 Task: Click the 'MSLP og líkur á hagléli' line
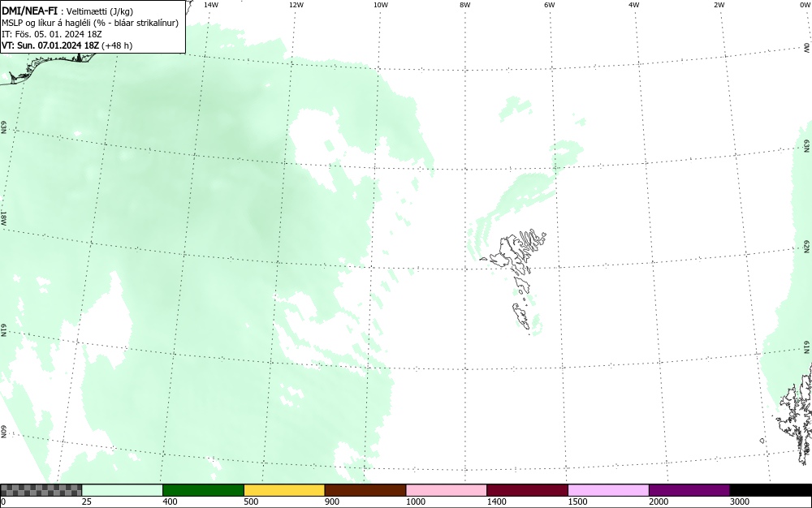90,24
